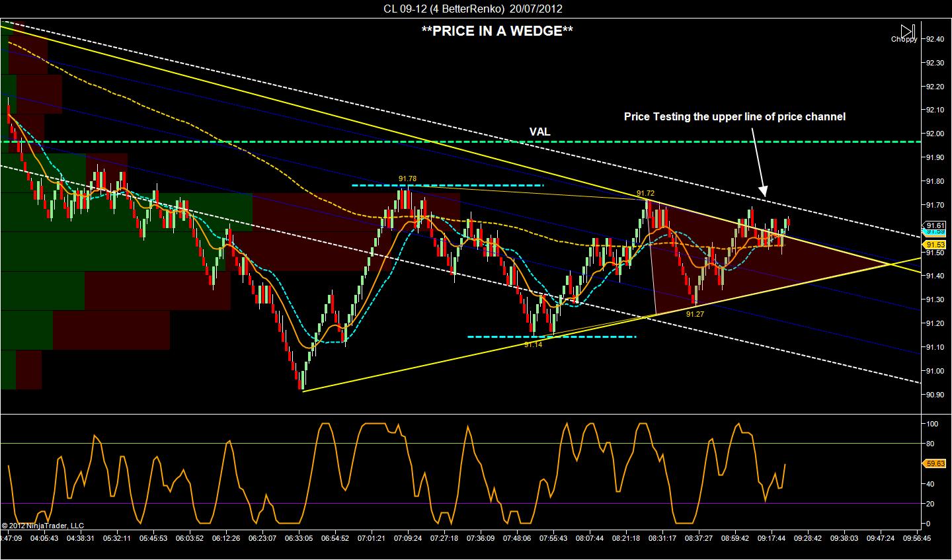Click the 07:48:06 time label
Screen dimensions: 952x560
point(517,538)
